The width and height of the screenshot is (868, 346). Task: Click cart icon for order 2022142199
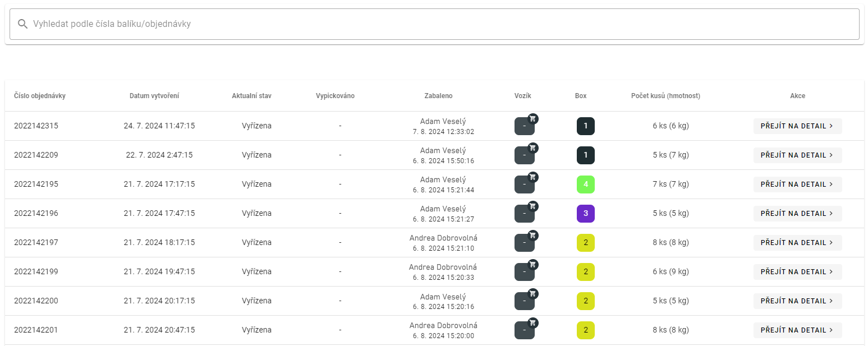pyautogui.click(x=533, y=264)
